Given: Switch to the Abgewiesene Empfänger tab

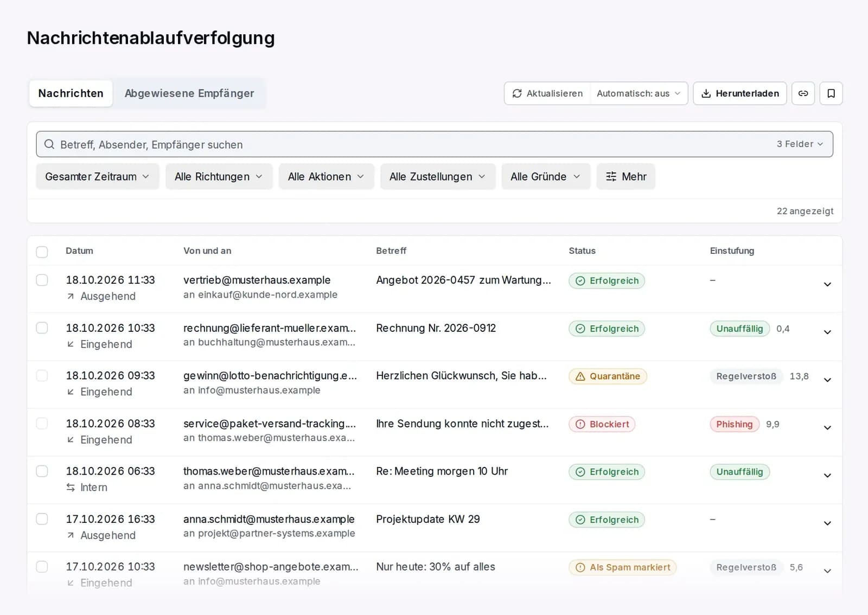Looking at the screenshot, I should (189, 93).
